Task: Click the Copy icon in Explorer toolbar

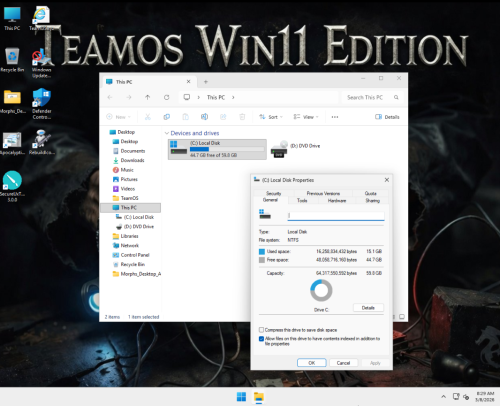Action: pos(167,117)
